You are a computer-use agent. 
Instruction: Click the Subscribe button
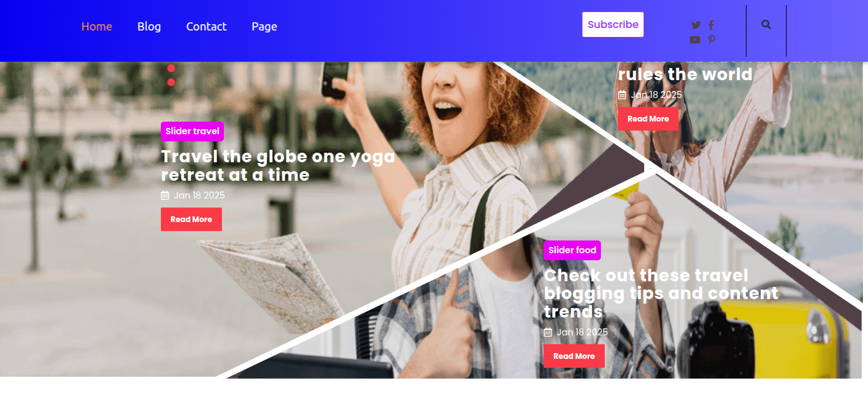(613, 25)
